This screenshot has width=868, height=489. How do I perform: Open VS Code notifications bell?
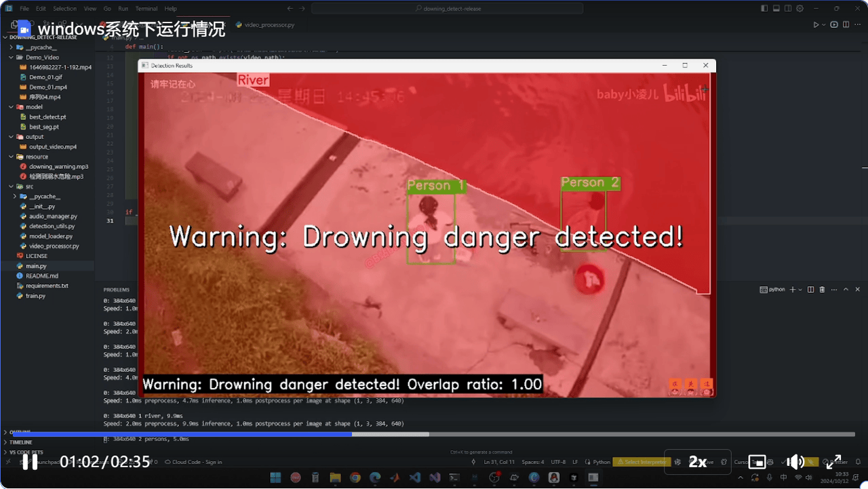tap(859, 462)
